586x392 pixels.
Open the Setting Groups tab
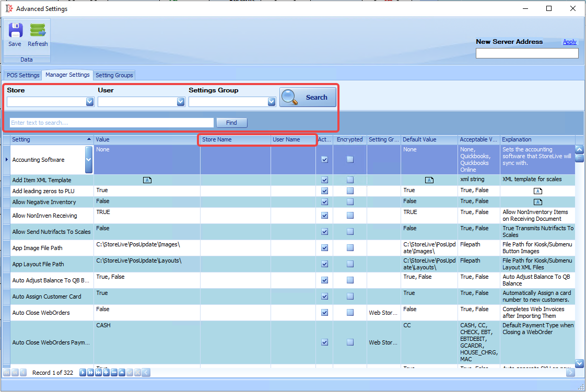tap(114, 75)
